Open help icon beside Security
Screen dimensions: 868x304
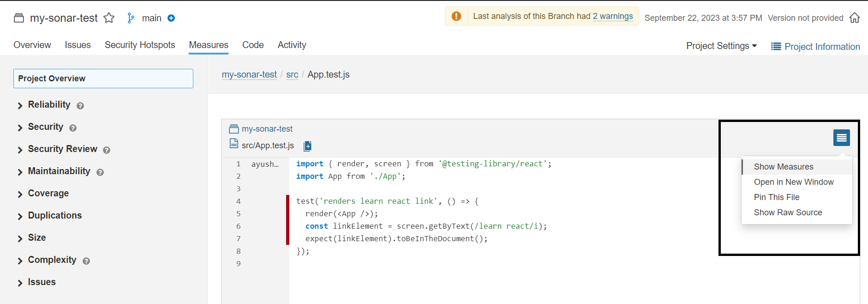(x=73, y=128)
